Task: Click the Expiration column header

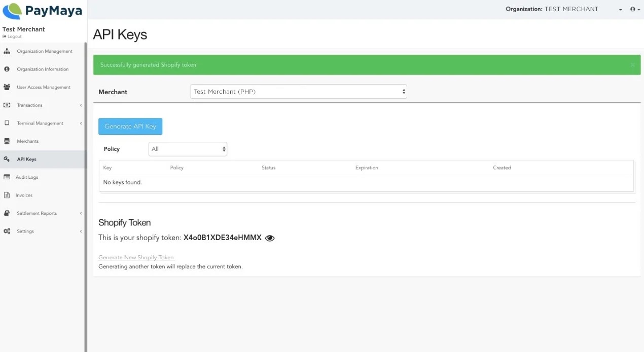Action: tap(367, 168)
